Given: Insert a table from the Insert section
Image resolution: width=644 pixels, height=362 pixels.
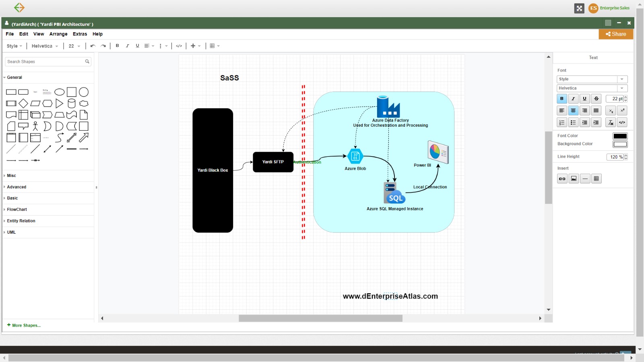Looking at the screenshot, I should point(597,179).
